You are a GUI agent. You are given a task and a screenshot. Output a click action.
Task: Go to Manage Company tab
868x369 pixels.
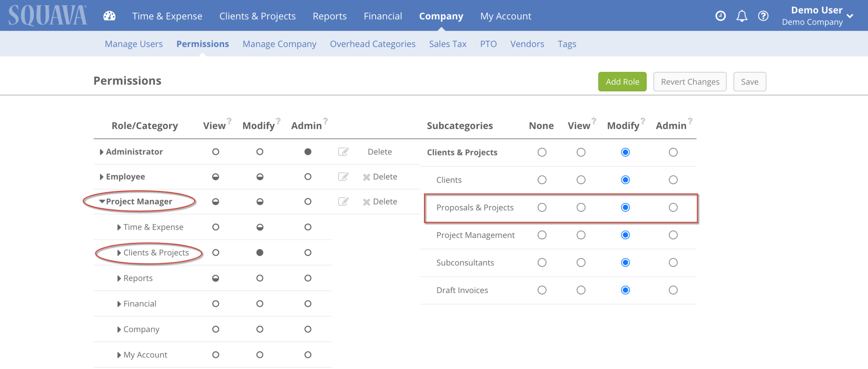279,44
